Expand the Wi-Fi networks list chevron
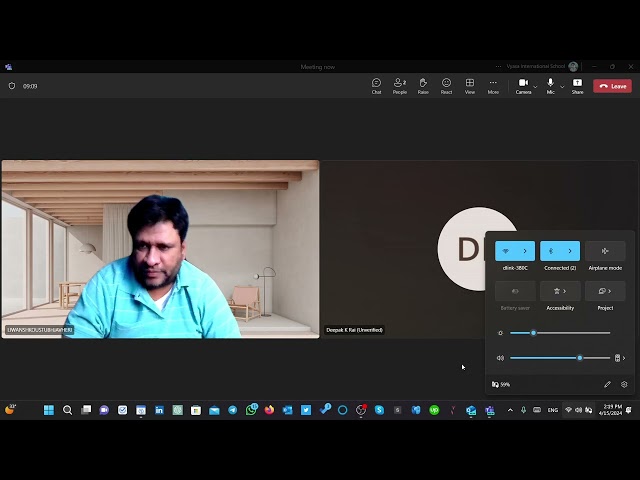 (x=525, y=251)
